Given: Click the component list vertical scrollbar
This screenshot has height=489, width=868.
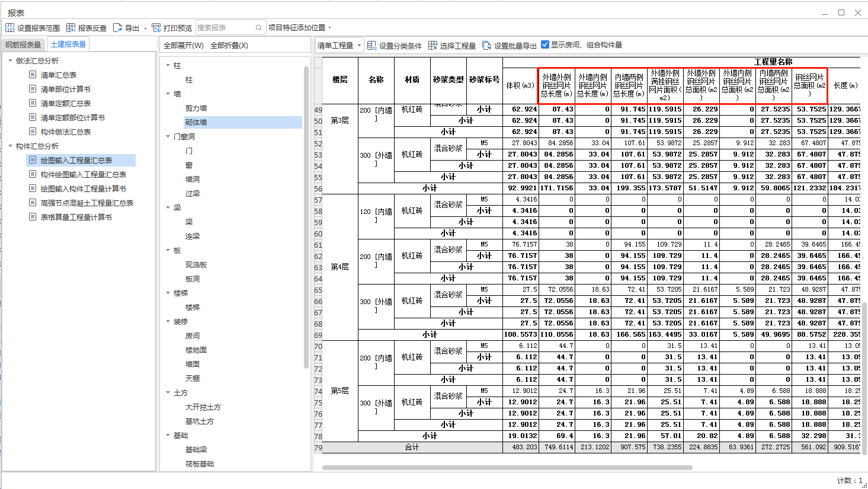Looking at the screenshot, I should (x=306, y=216).
